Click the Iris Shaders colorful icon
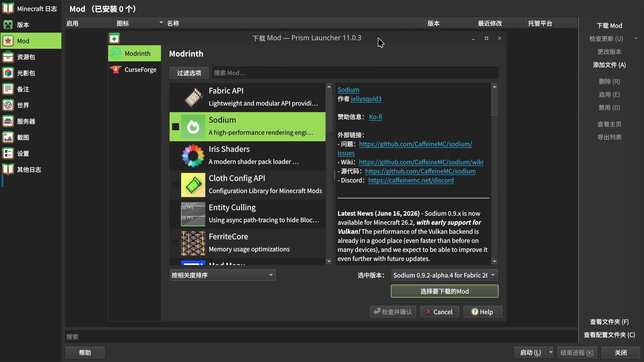The image size is (644, 362). [x=193, y=156]
